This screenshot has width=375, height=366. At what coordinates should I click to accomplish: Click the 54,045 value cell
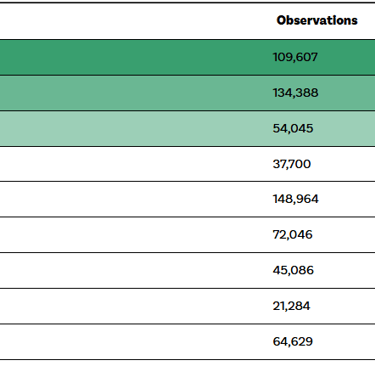[293, 128]
